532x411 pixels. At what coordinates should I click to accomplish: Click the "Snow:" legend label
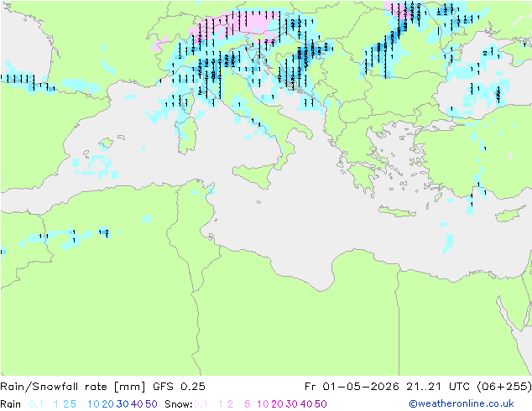[179, 404]
